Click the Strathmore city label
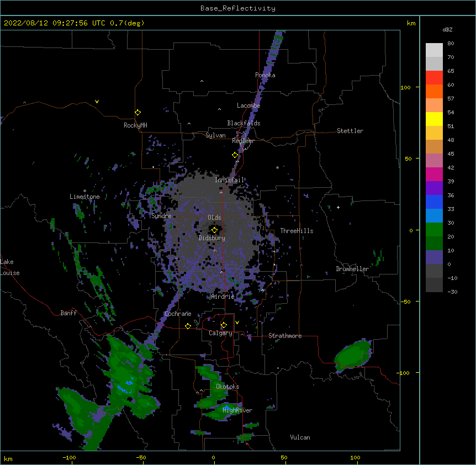This screenshot has height=465, width=476. (285, 336)
